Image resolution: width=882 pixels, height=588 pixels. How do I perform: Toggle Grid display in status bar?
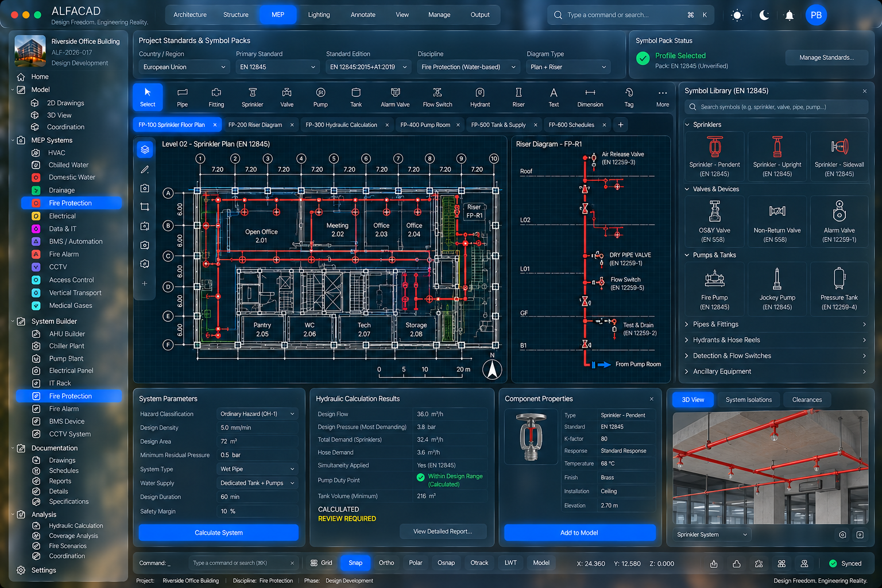[x=322, y=563]
